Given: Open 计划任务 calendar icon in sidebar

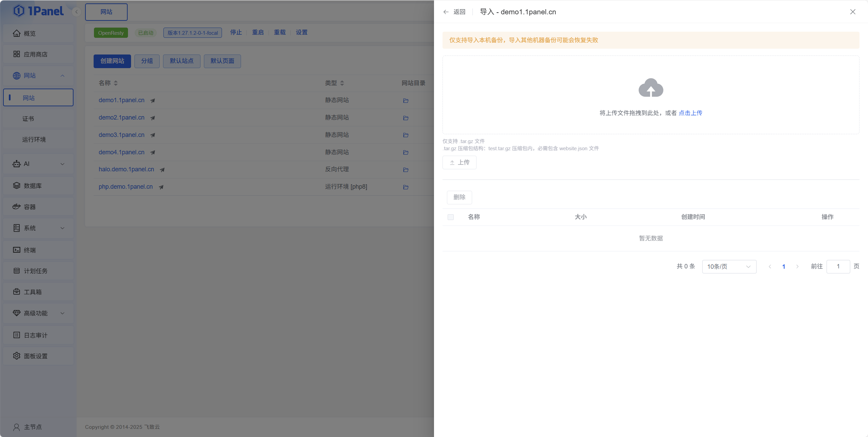Looking at the screenshot, I should tap(17, 271).
